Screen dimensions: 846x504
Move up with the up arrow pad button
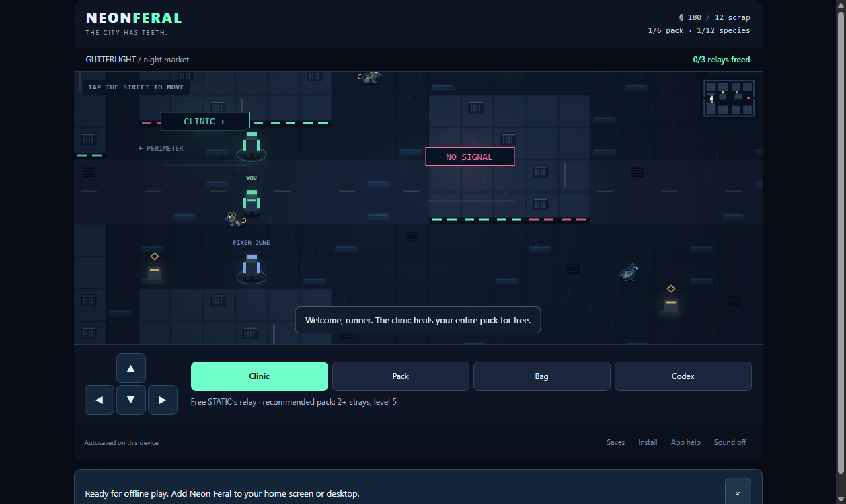(131, 368)
